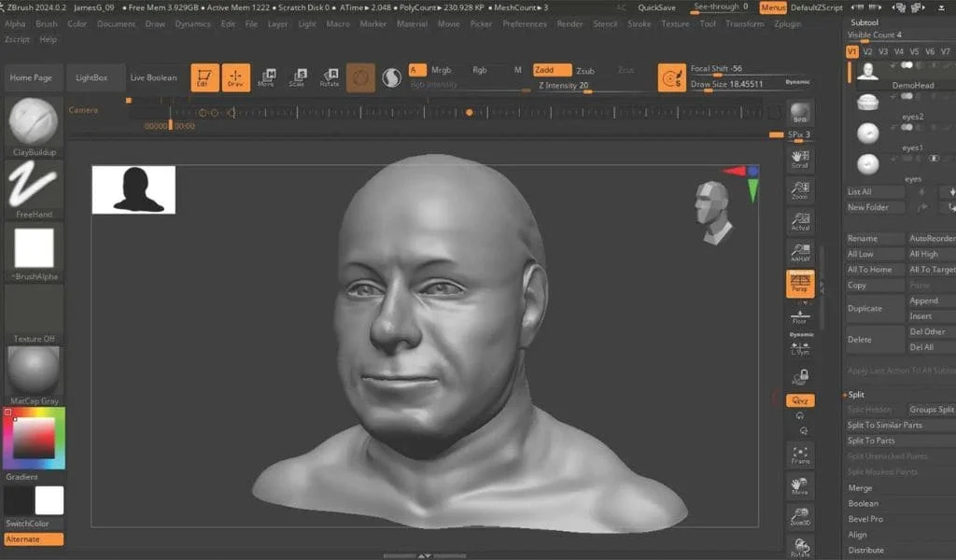
Task: Activate the Move transform tool
Action: (x=266, y=77)
